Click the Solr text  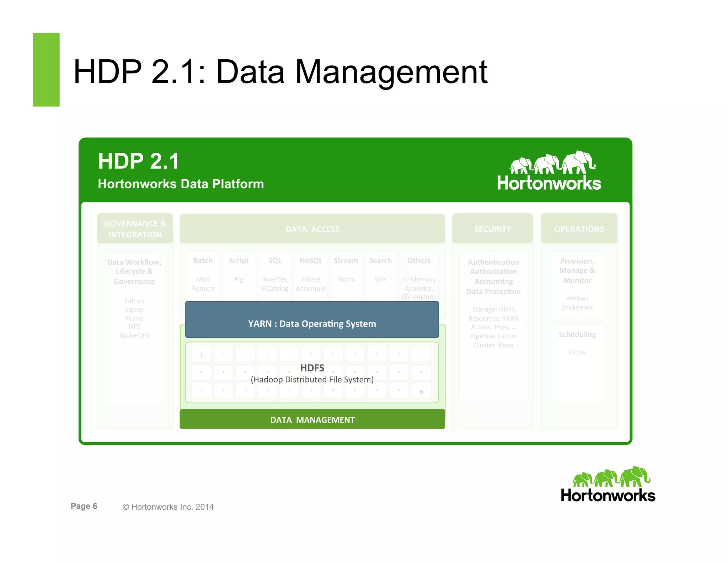(380, 279)
